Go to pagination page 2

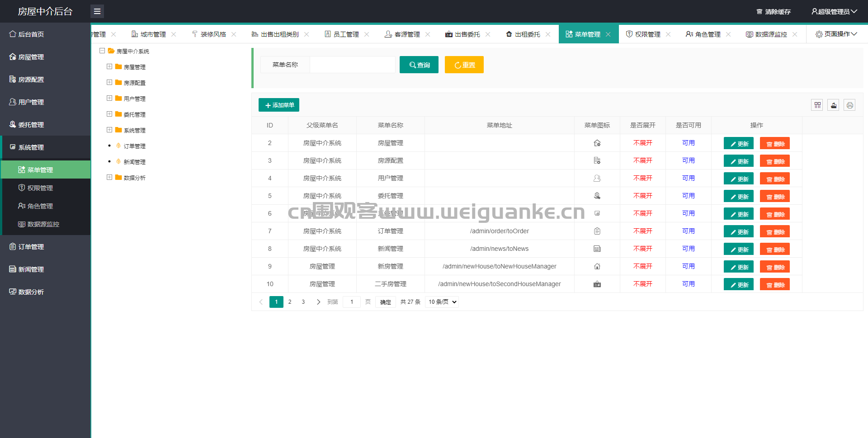290,302
